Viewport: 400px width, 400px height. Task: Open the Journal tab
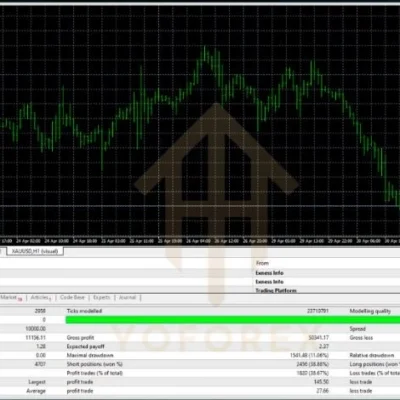point(127,297)
